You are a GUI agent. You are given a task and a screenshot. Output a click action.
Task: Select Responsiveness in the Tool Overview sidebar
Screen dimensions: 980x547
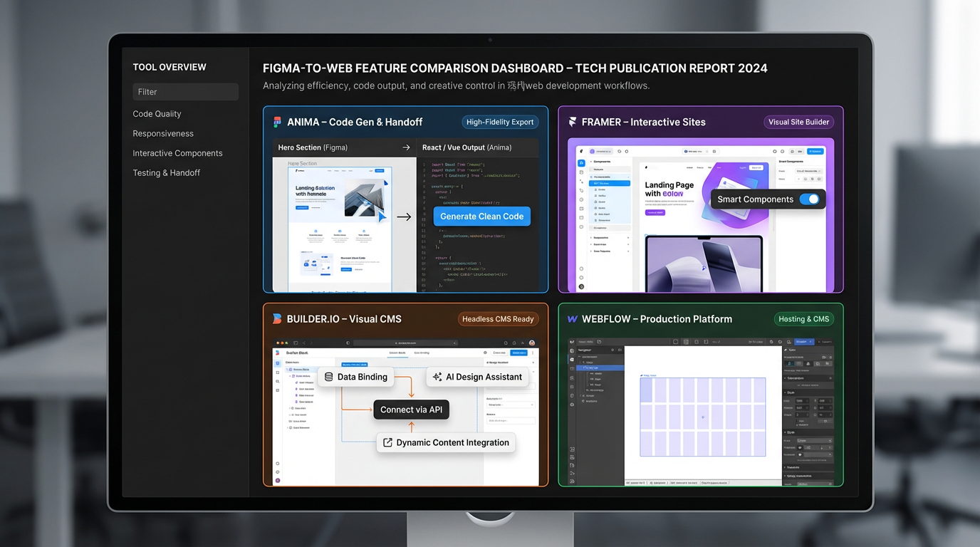point(163,133)
